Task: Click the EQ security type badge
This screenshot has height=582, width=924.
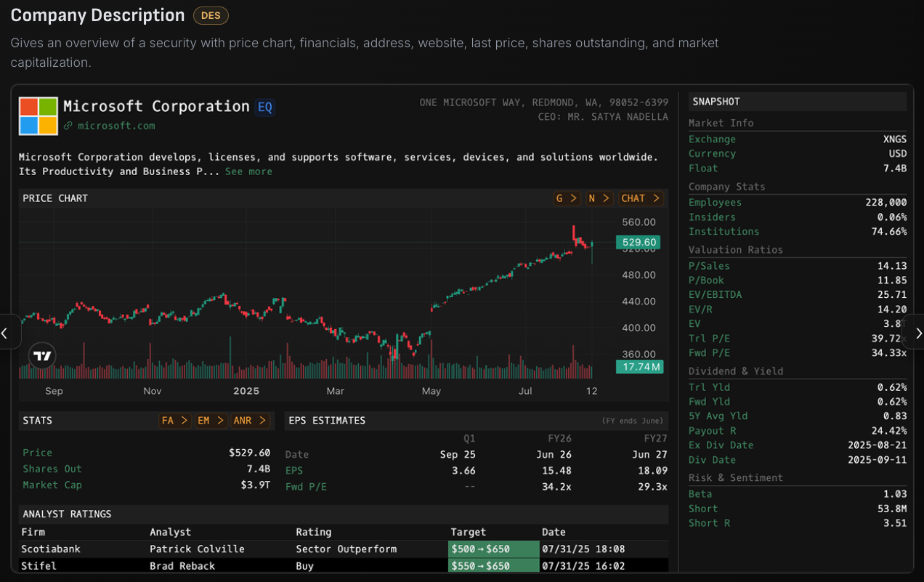Action: [x=263, y=106]
